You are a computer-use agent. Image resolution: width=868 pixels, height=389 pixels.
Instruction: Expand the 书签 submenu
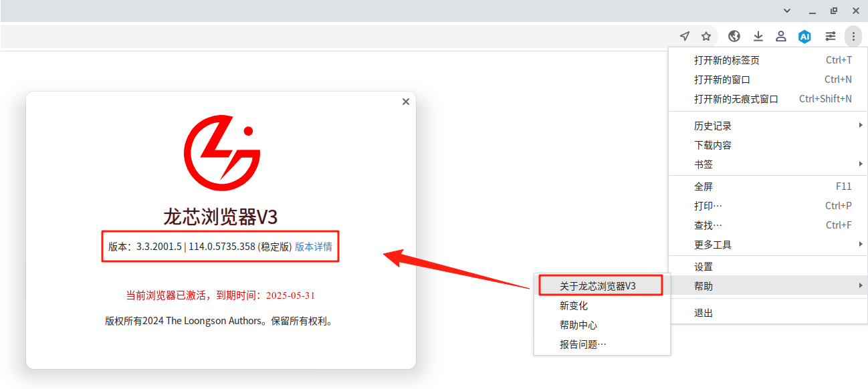pyautogui.click(x=768, y=164)
